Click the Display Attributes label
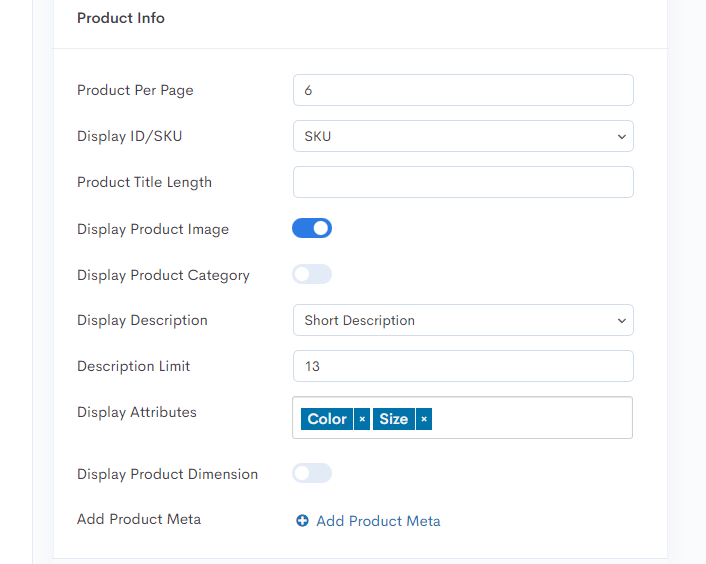The image size is (706, 564). tap(137, 412)
